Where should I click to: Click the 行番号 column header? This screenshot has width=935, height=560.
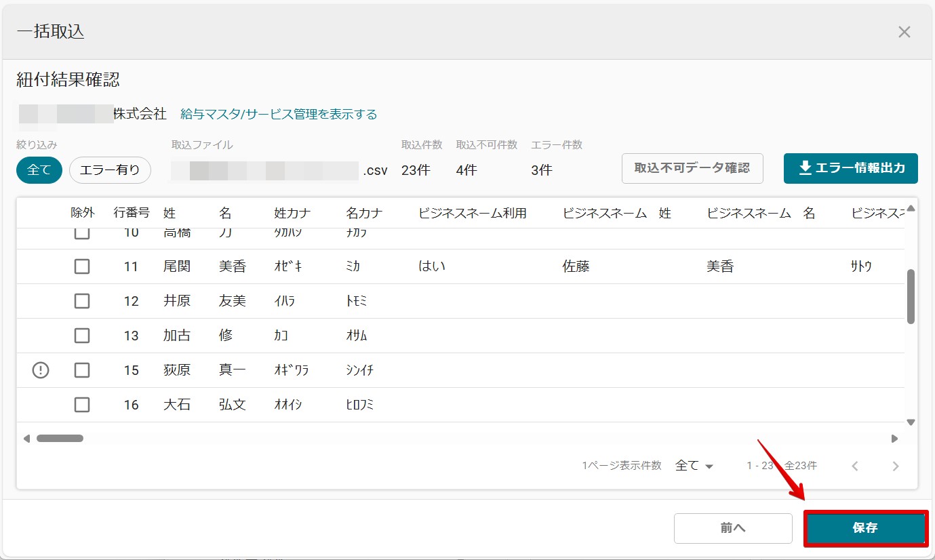[x=132, y=213]
